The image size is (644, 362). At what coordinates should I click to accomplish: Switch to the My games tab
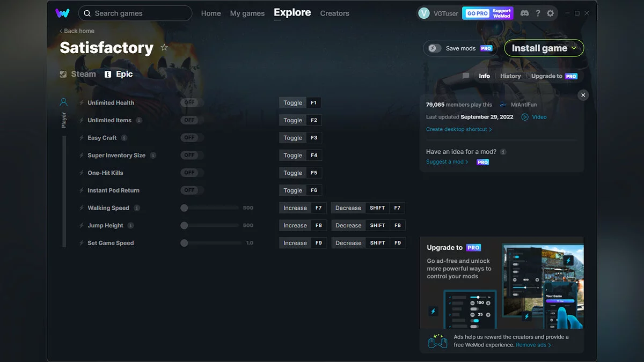pos(247,13)
